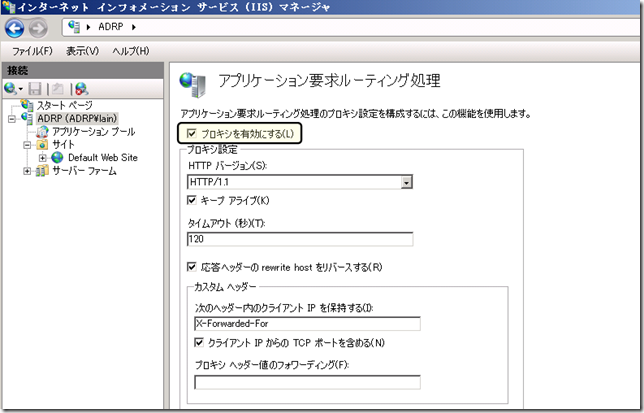644x413 pixels.
Task: Click the タイムアウト (秒) input field
Action: [300, 239]
